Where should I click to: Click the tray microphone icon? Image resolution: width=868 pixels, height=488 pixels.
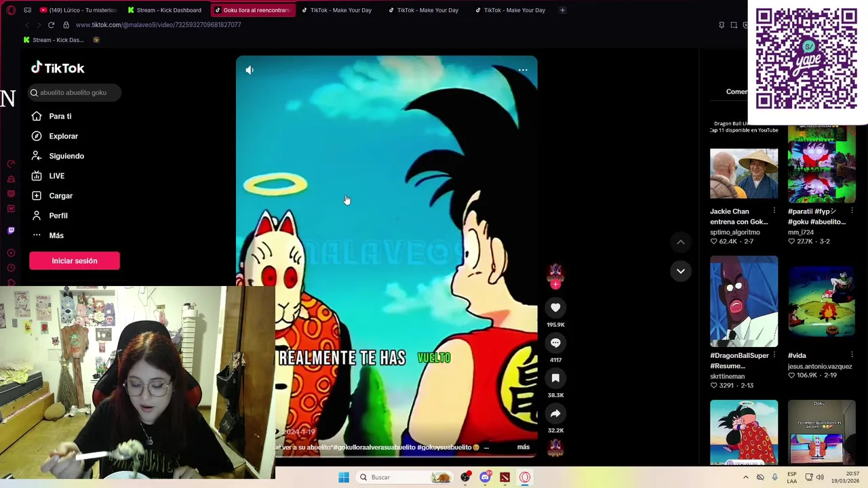(x=774, y=477)
